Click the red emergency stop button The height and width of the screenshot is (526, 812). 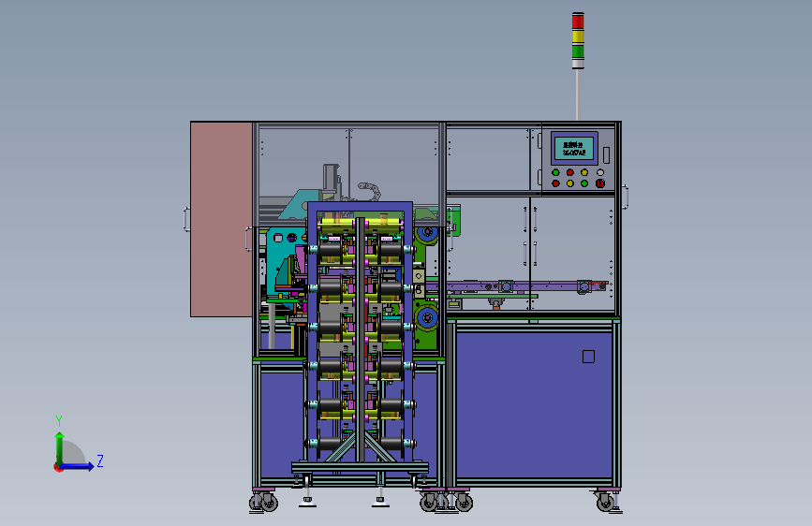(x=600, y=183)
